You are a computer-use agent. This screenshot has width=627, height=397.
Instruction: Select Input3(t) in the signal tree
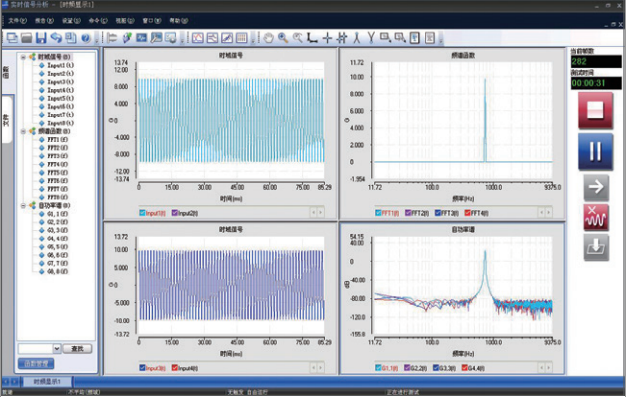pos(60,82)
